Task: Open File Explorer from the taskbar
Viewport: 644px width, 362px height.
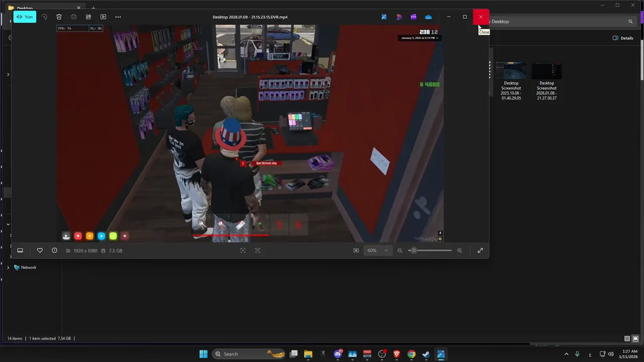Action: [308, 354]
